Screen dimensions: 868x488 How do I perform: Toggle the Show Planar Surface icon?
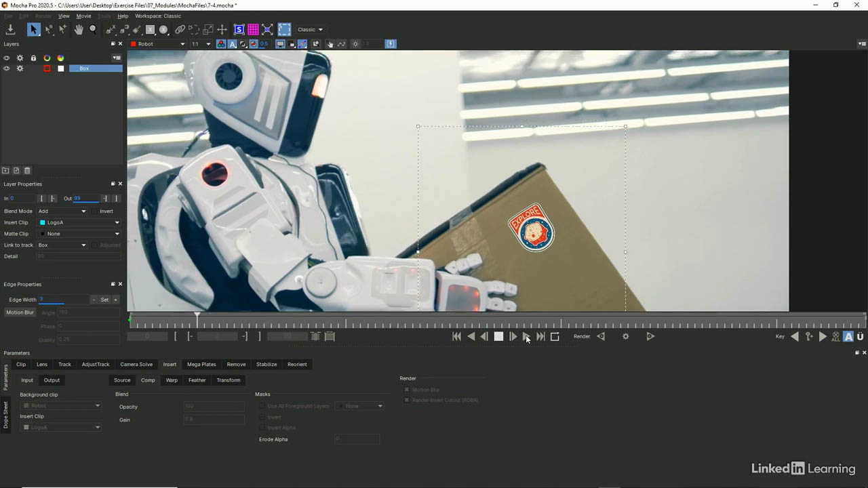coord(239,30)
